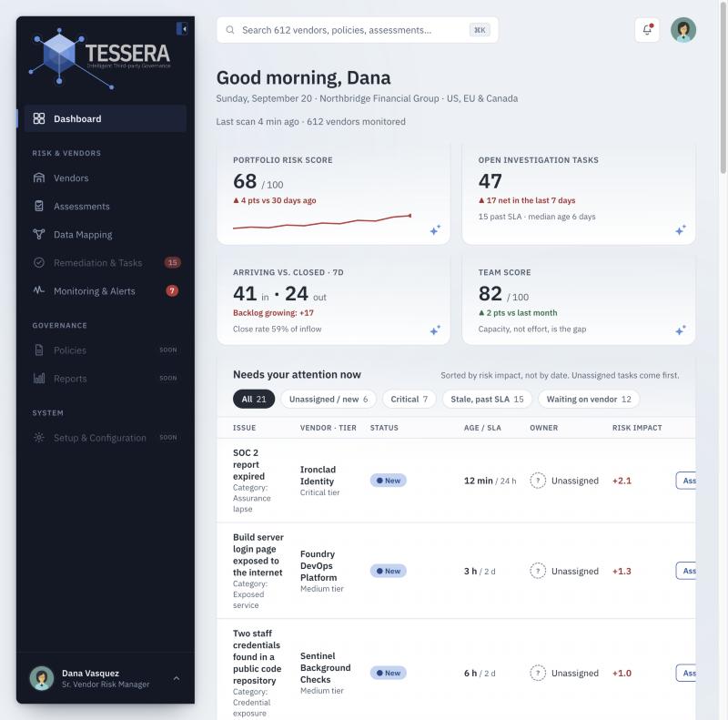
Task: Click AI sparkle on Arriving vs. Closed card
Action: 435,330
